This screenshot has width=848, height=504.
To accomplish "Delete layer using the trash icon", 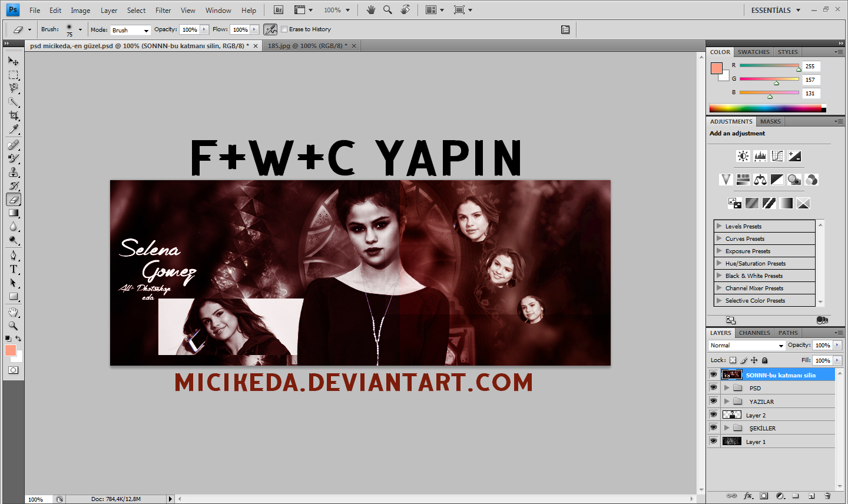I will (x=827, y=496).
